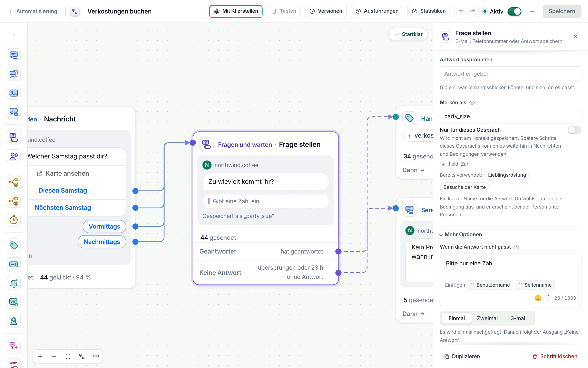
Task: Collapse the Mehr Optionen section
Action: click(x=461, y=235)
